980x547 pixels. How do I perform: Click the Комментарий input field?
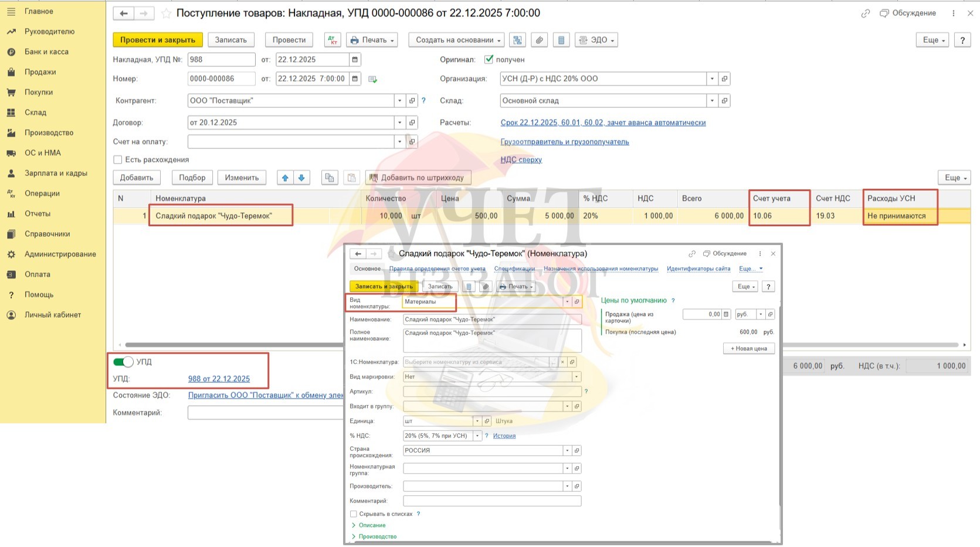265,413
